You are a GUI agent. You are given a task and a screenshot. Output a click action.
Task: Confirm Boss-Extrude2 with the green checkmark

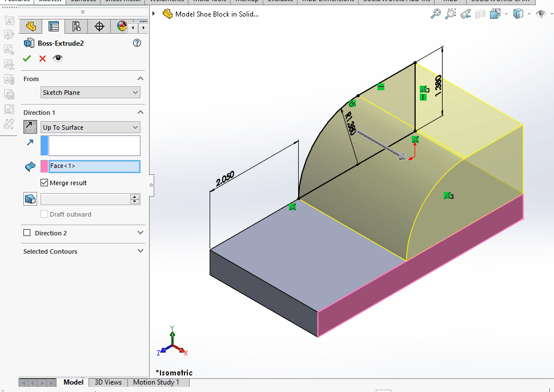pos(27,58)
